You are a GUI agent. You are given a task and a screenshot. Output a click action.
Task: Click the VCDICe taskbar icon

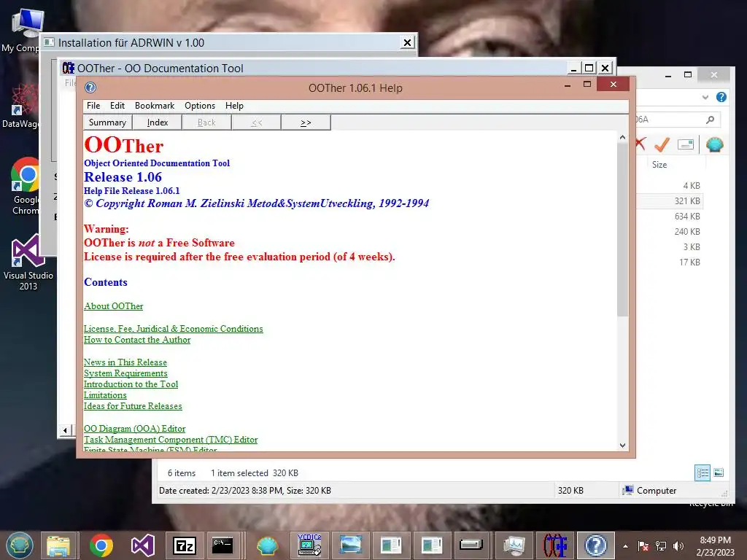[309, 545]
